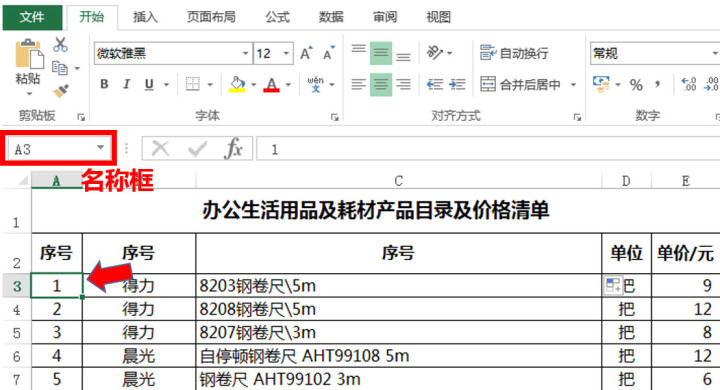Toggle Italic formatting
The width and height of the screenshot is (720, 390).
pos(126,84)
